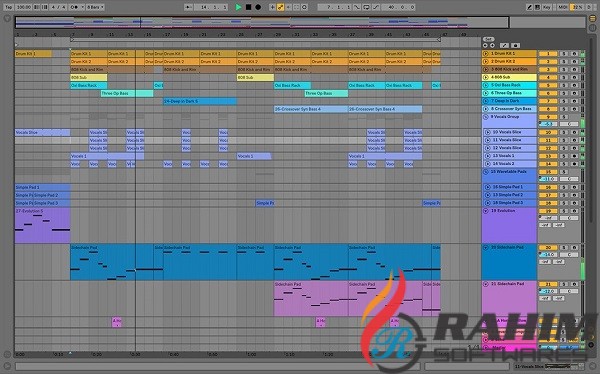Screen dimensions: 600x374
Task: Show the browser with the top-left triangle icon
Action: [7, 18]
